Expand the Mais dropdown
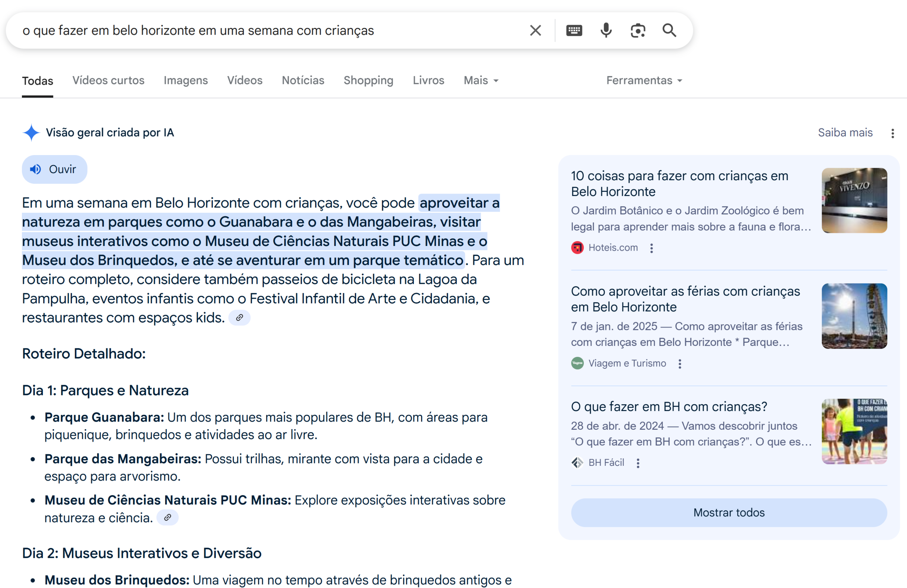 tap(481, 80)
